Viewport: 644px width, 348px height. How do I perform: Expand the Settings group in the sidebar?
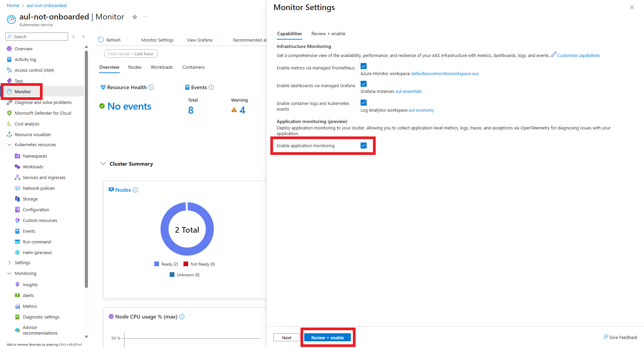click(x=9, y=263)
